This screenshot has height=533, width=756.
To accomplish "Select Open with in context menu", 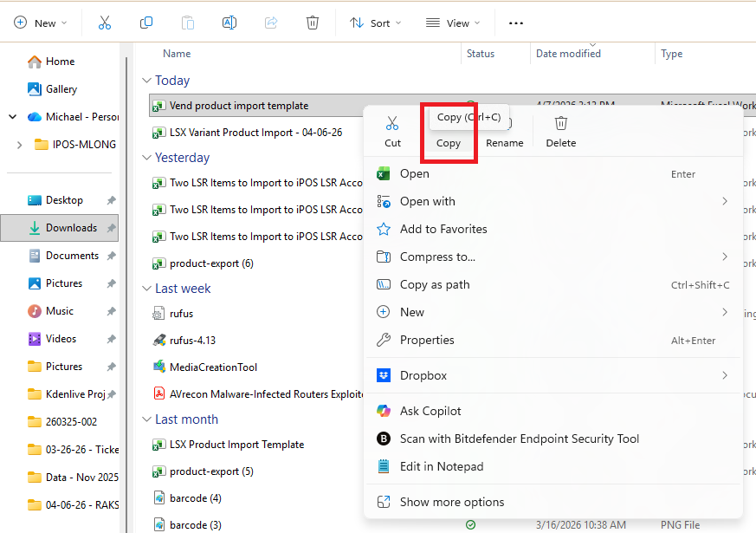I will point(552,201).
